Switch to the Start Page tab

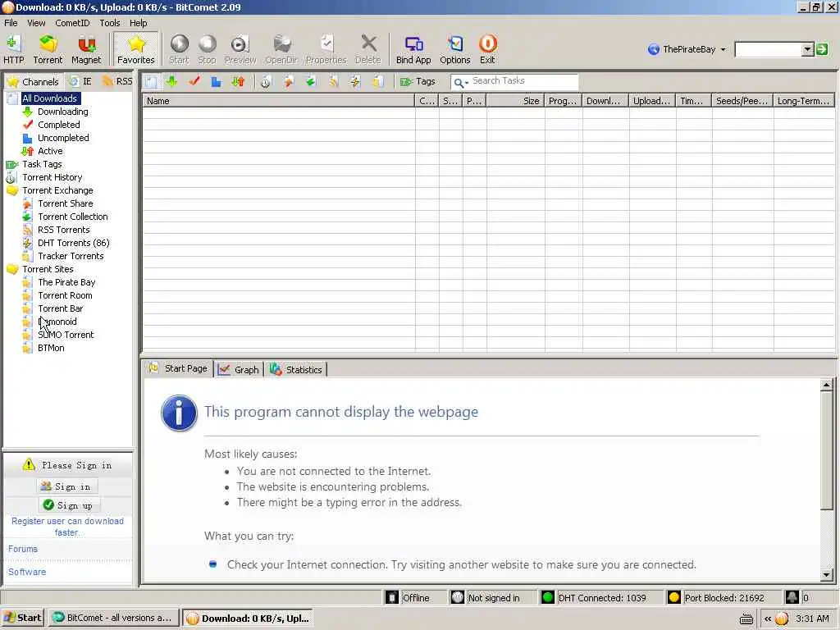click(x=178, y=368)
